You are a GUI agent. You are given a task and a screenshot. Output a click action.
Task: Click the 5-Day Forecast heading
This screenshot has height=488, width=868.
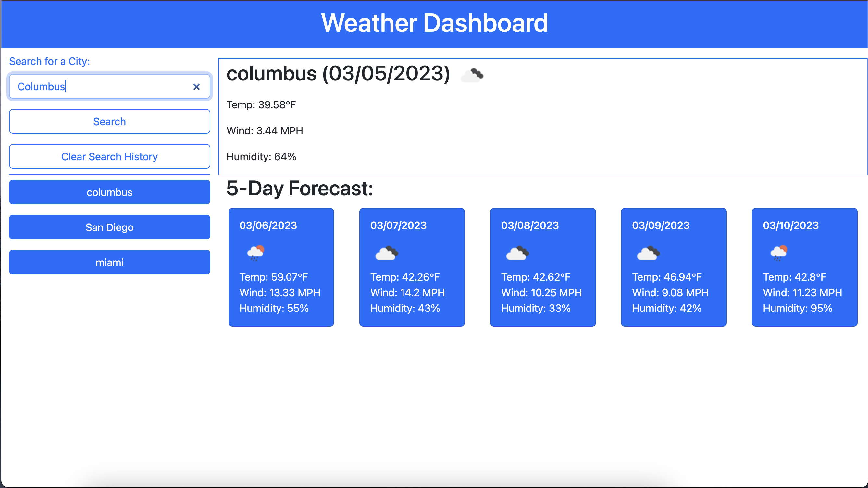pos(300,189)
